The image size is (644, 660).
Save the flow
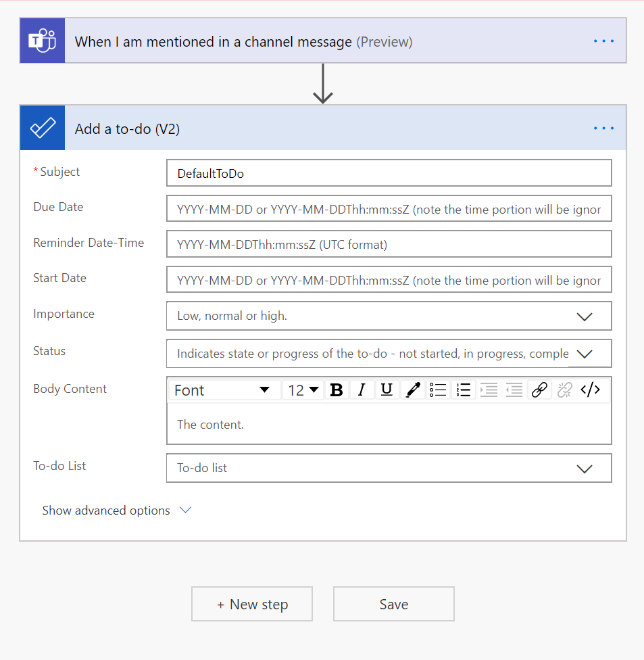point(394,604)
